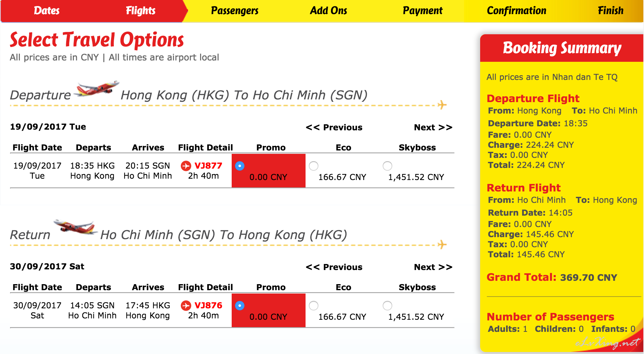Click the orange plane at Return divider end
This screenshot has width=644, height=354.
coord(442,244)
